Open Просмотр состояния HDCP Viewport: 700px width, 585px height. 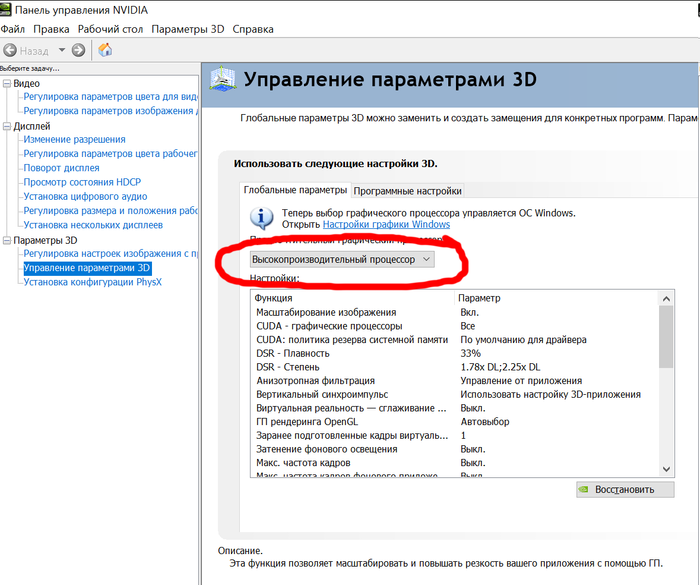click(x=82, y=182)
